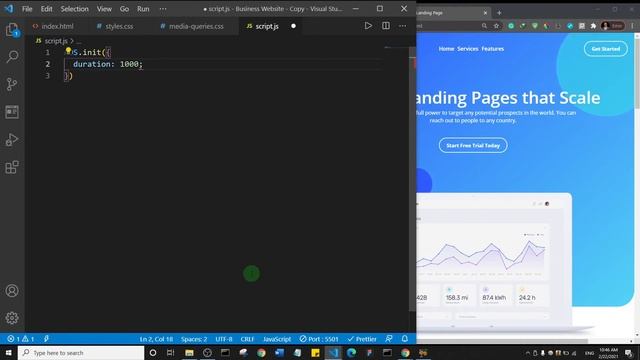Click the Live Share status bar icon
This screenshot has height=360, width=640.
click(x=46, y=339)
